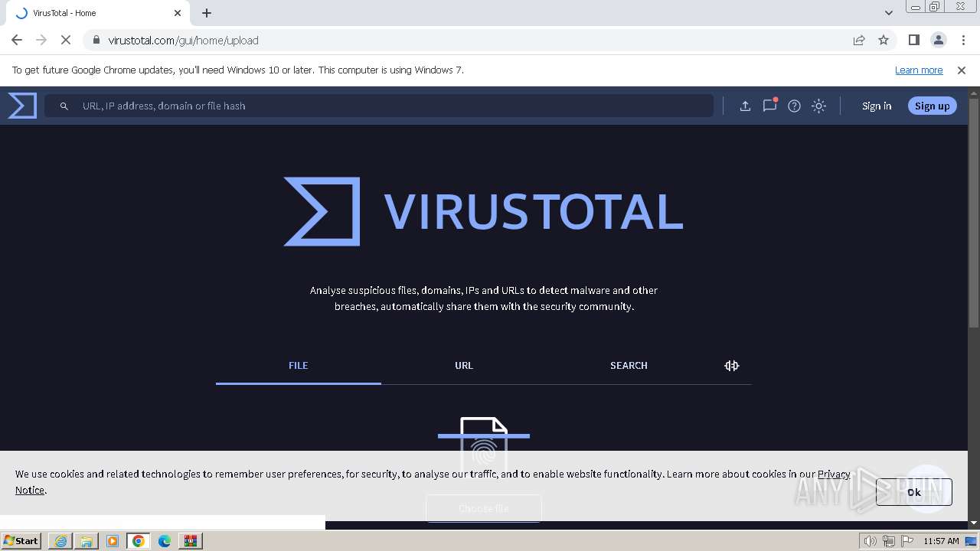Image resolution: width=980 pixels, height=551 pixels.
Task: Open Microsoft Edge from taskbar
Action: (165, 541)
